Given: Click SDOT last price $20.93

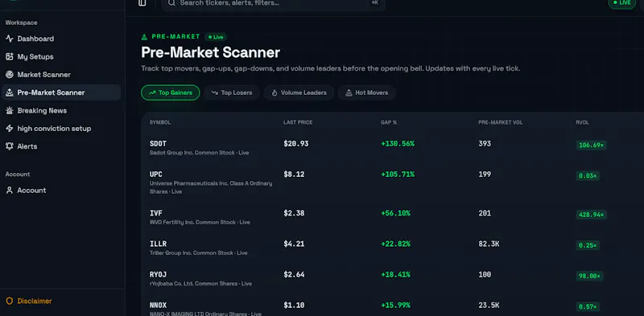Looking at the screenshot, I should [x=295, y=144].
